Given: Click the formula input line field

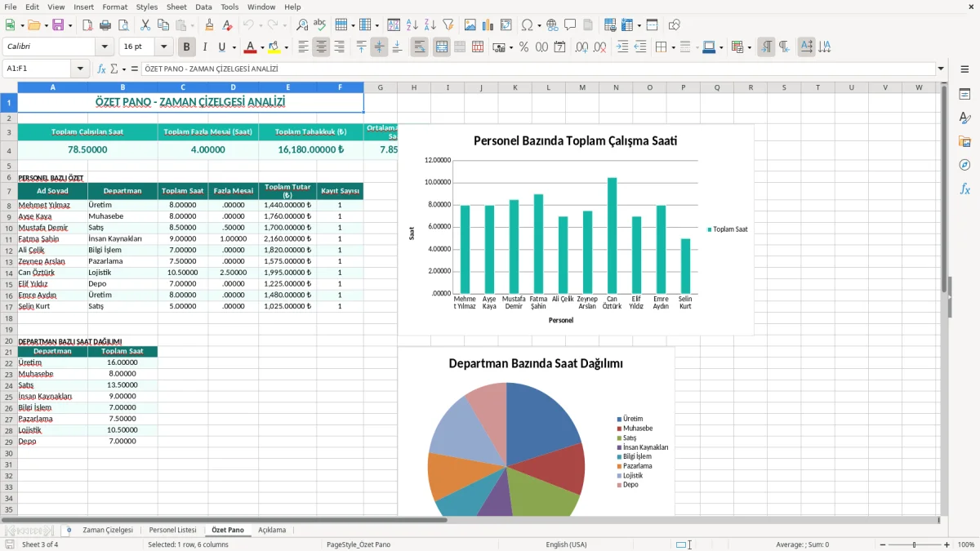Looking at the screenshot, I should coord(538,69).
